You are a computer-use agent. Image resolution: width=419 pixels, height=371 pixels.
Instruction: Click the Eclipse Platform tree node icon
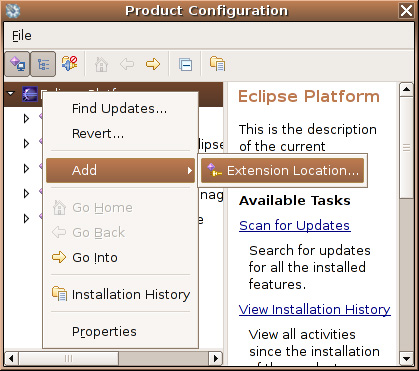tap(30, 94)
